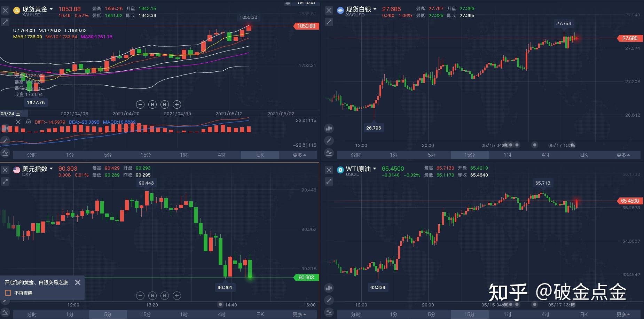Close the 现货白银 chart panel

click(329, 10)
